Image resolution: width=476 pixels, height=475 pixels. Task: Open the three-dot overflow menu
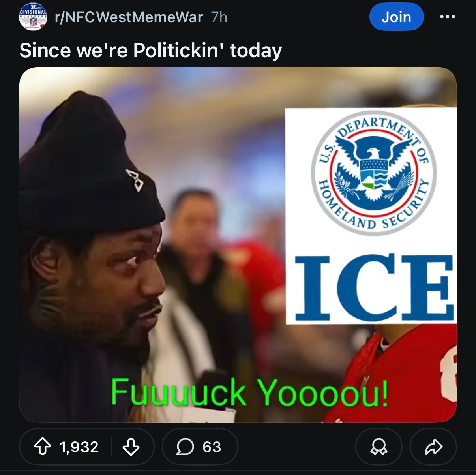[x=448, y=17]
